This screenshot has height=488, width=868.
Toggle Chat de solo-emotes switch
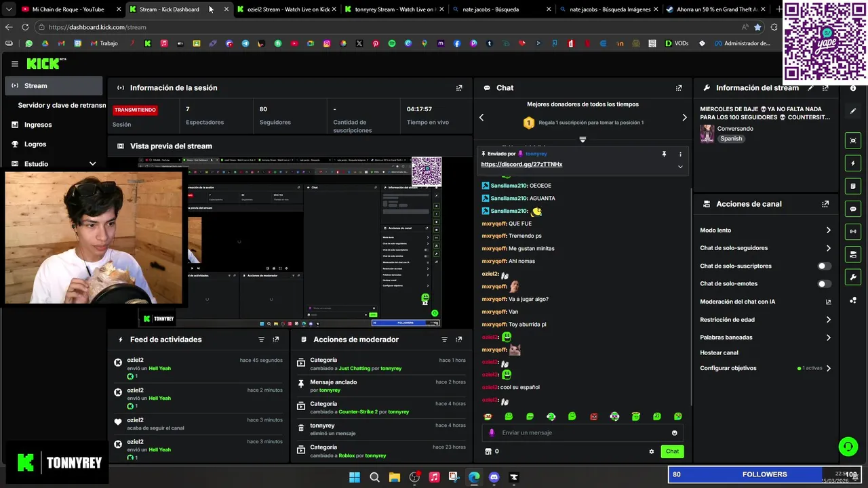(x=825, y=284)
